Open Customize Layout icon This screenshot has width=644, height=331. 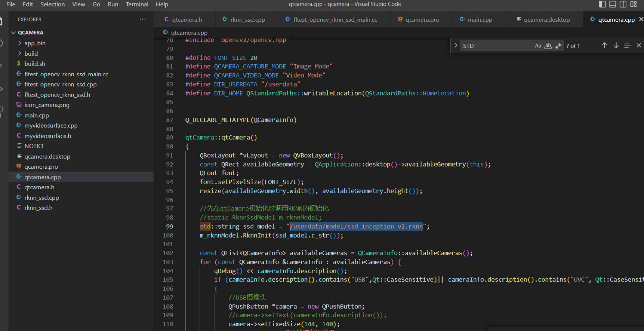(x=634, y=4)
